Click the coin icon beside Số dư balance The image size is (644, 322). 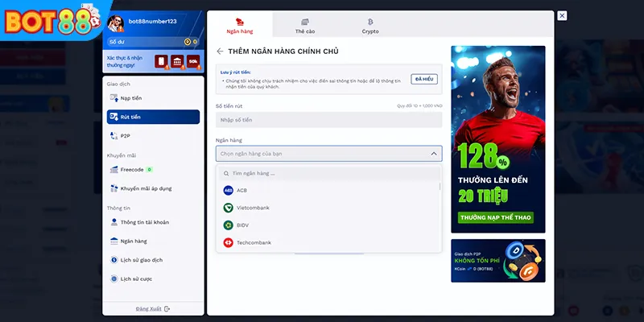click(x=187, y=41)
